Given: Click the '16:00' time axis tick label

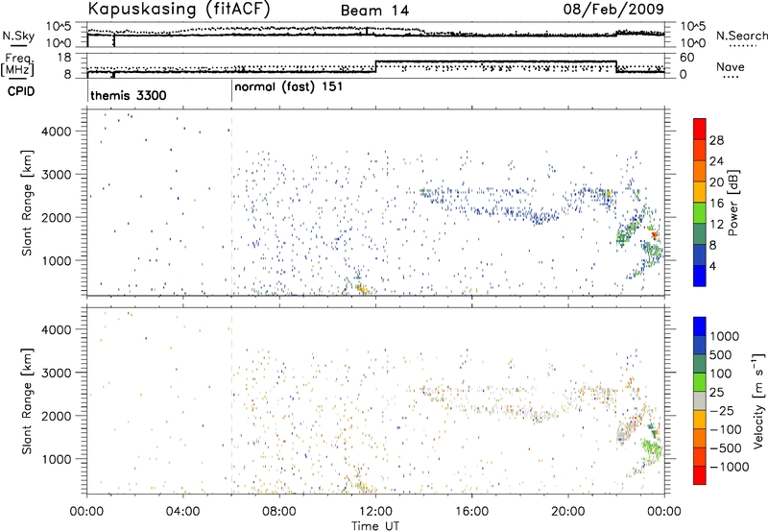Looking at the screenshot, I should (471, 512).
